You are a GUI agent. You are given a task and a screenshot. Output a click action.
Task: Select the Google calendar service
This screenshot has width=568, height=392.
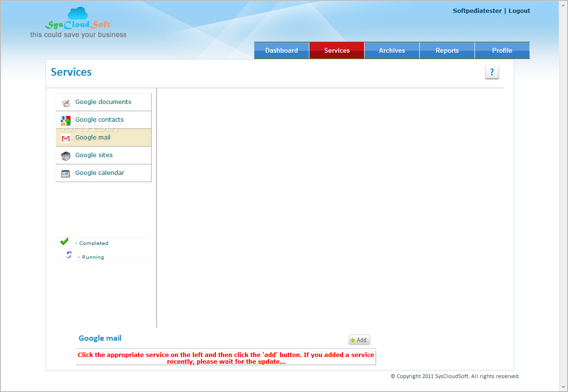[104, 173]
